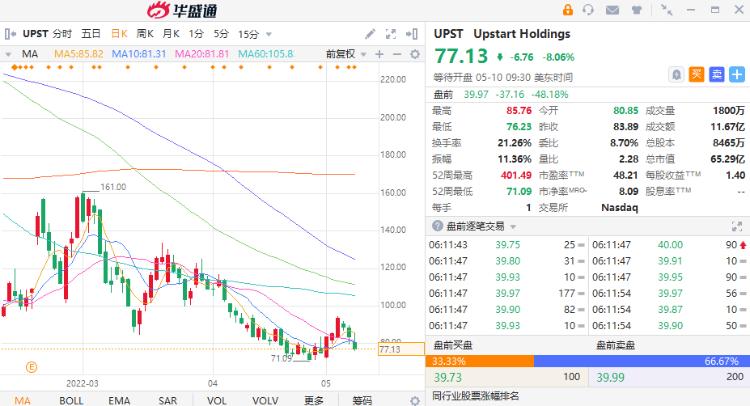Click the MA60 legend value
750x406 pixels.
[x=266, y=54]
